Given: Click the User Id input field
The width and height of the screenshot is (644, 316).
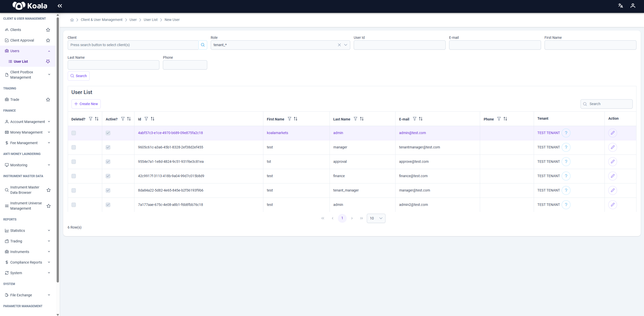Looking at the screenshot, I should (x=400, y=45).
